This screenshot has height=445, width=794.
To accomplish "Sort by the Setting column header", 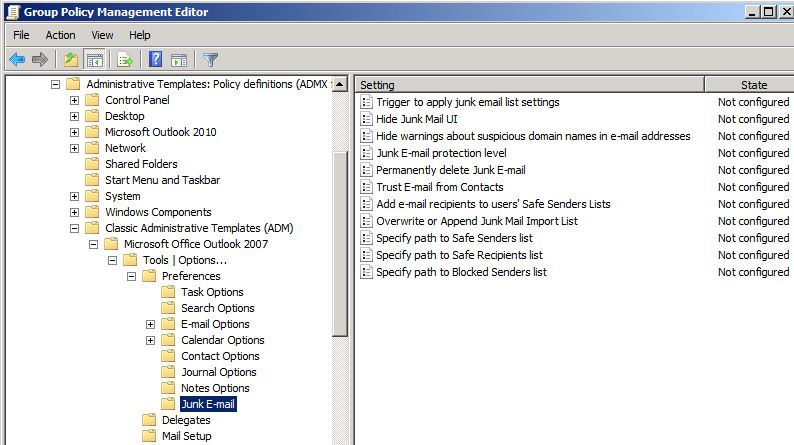I will (530, 85).
